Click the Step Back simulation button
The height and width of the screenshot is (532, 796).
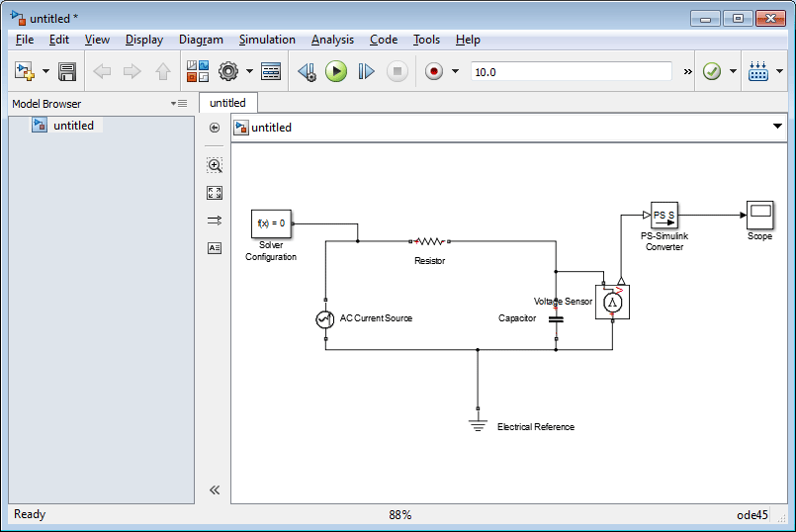click(308, 71)
